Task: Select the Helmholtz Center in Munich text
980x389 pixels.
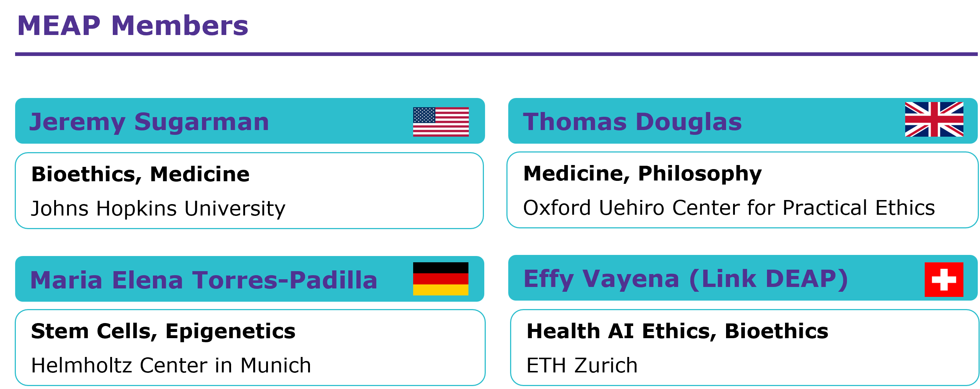Action: click(171, 365)
